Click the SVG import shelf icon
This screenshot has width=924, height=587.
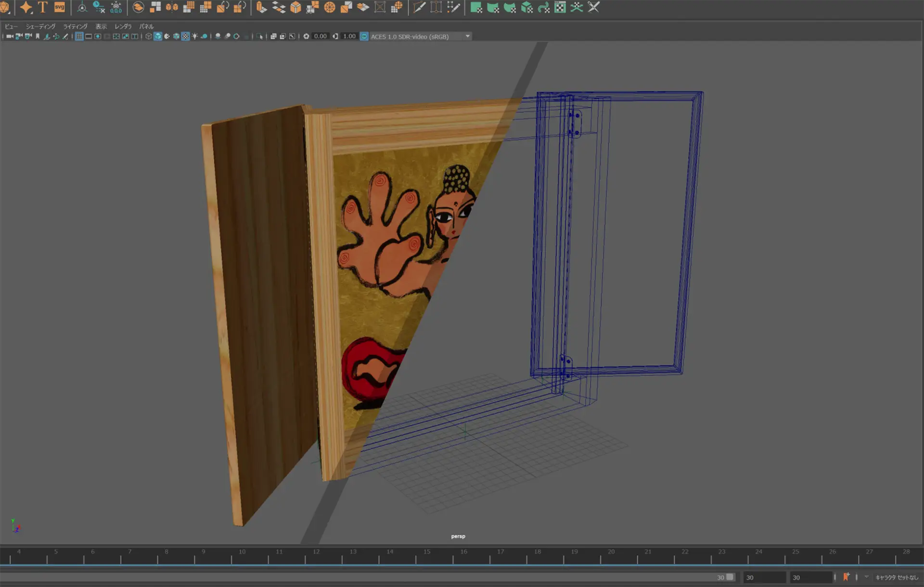(60, 7)
